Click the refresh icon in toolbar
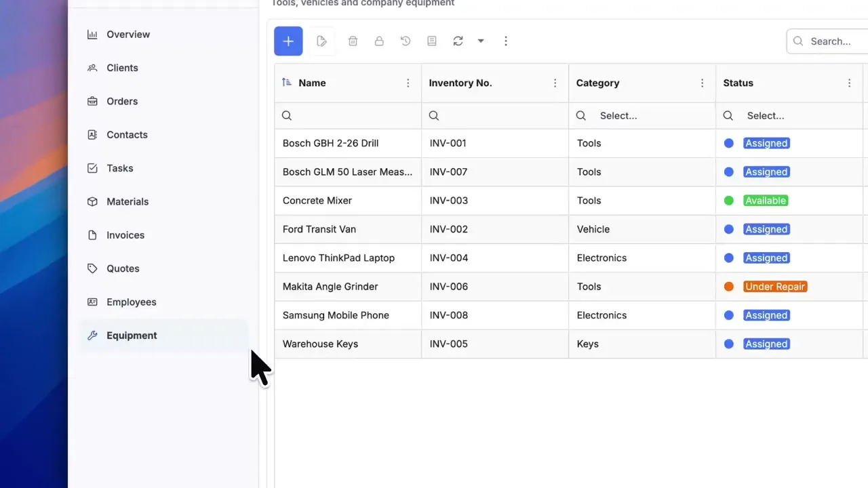This screenshot has height=488, width=868. (458, 41)
